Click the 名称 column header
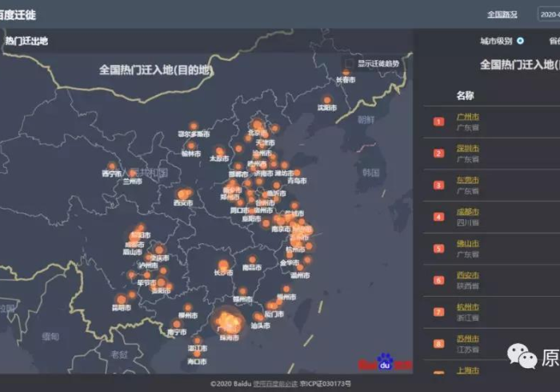The height and width of the screenshot is (392, 560). click(x=465, y=96)
